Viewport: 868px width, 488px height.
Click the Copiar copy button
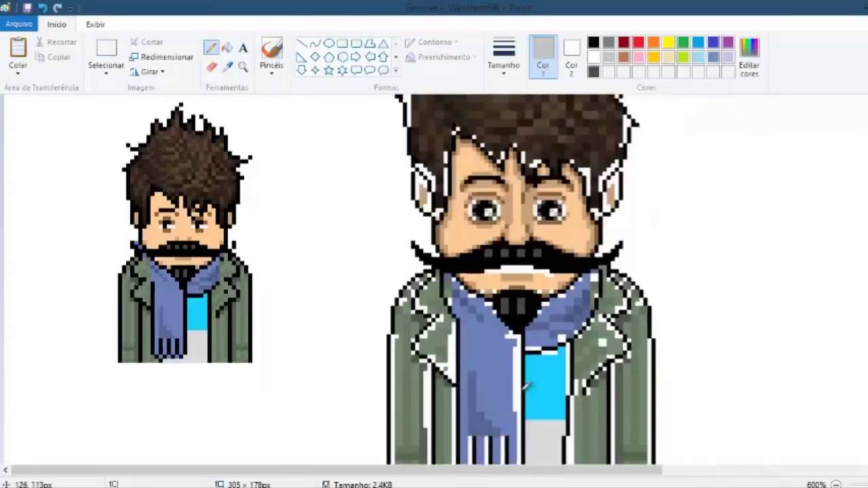point(53,57)
